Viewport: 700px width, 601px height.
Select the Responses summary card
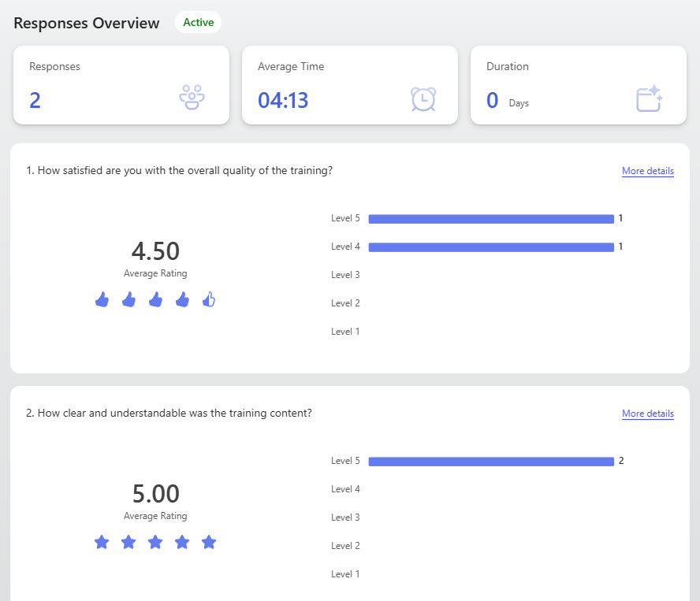point(121,85)
